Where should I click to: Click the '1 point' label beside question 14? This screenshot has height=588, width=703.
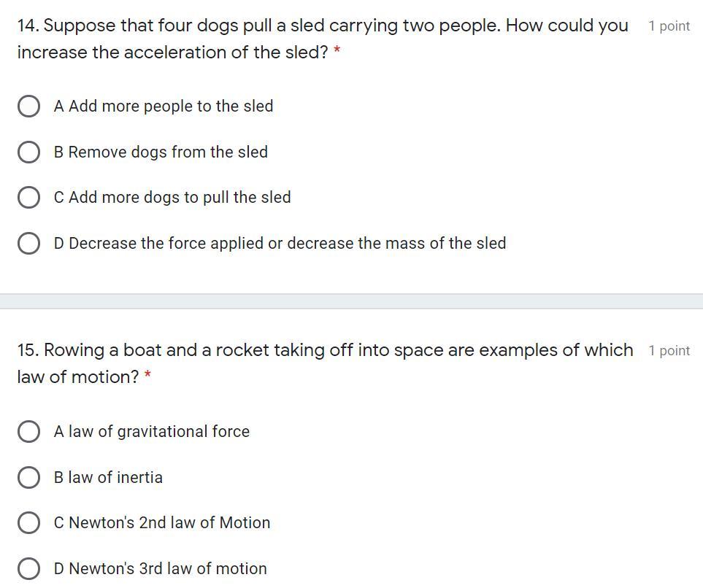[x=669, y=26]
